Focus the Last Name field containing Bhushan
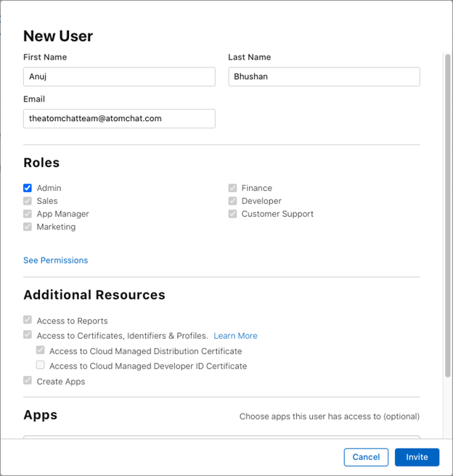This screenshot has width=453, height=476. (x=324, y=76)
